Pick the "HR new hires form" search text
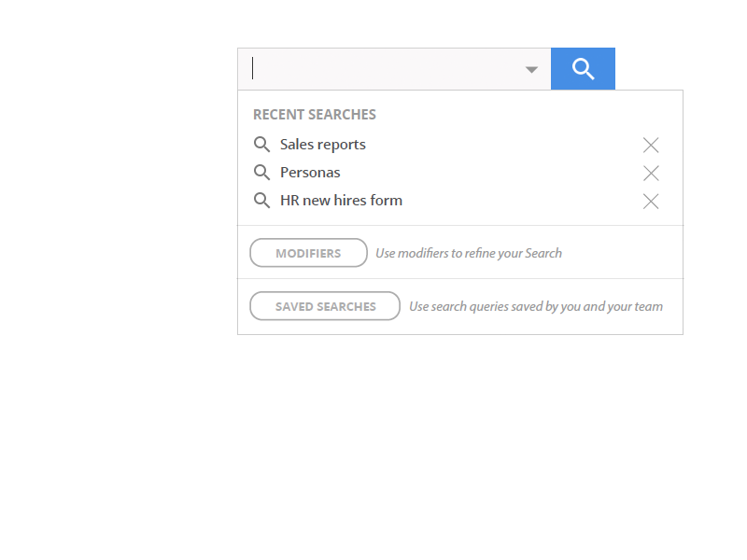Screen dimensions: 747x560 point(341,201)
